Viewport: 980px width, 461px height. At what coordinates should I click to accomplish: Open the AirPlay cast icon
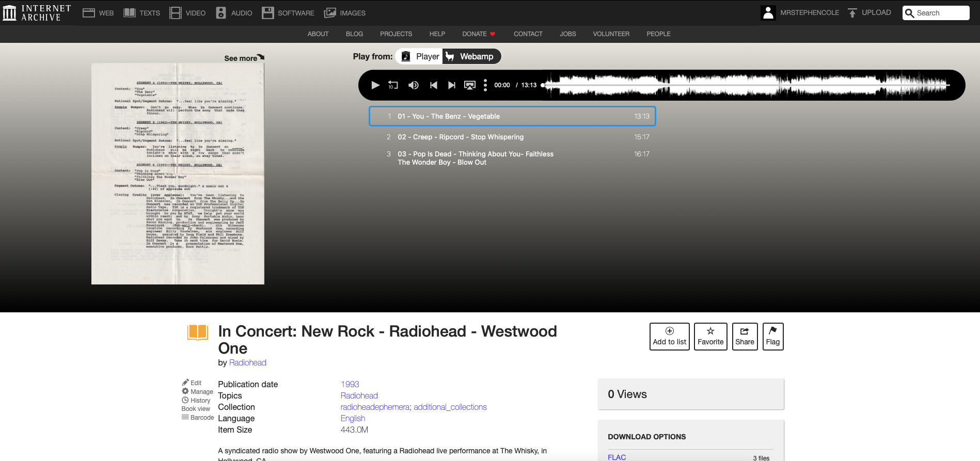point(470,85)
